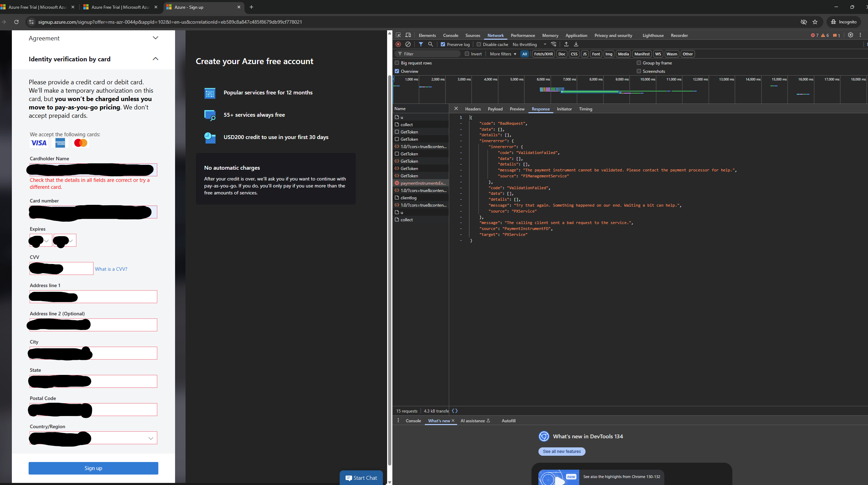Close the request details pane
Image resolution: width=868 pixels, height=485 pixels.
point(456,109)
